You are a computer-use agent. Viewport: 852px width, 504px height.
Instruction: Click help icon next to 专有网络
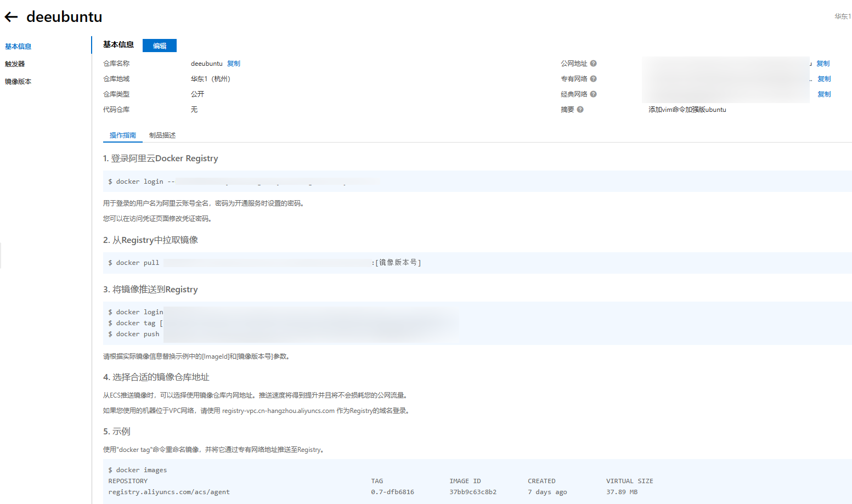click(x=593, y=79)
